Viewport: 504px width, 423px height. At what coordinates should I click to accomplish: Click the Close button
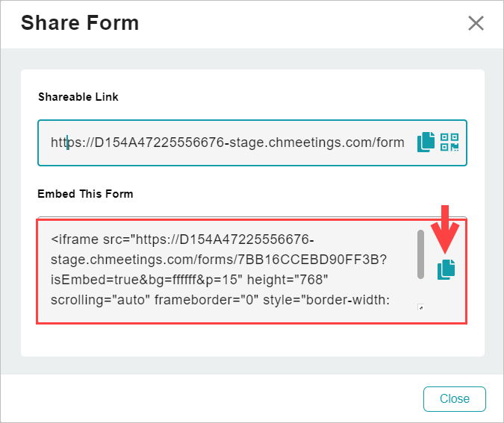[x=455, y=398]
